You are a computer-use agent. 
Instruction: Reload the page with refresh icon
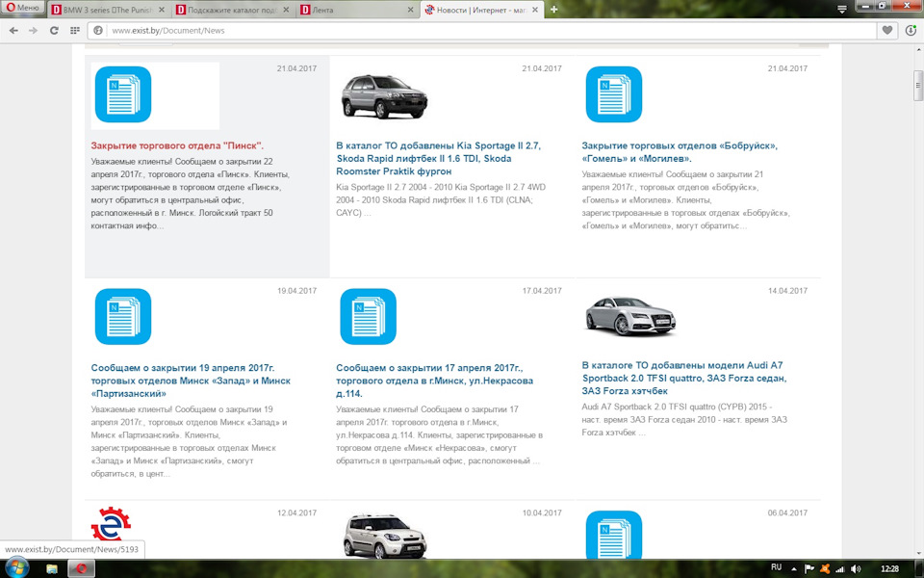(x=54, y=31)
